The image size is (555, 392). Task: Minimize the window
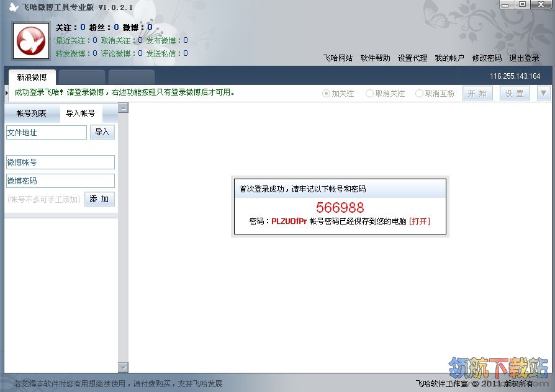click(505, 4)
